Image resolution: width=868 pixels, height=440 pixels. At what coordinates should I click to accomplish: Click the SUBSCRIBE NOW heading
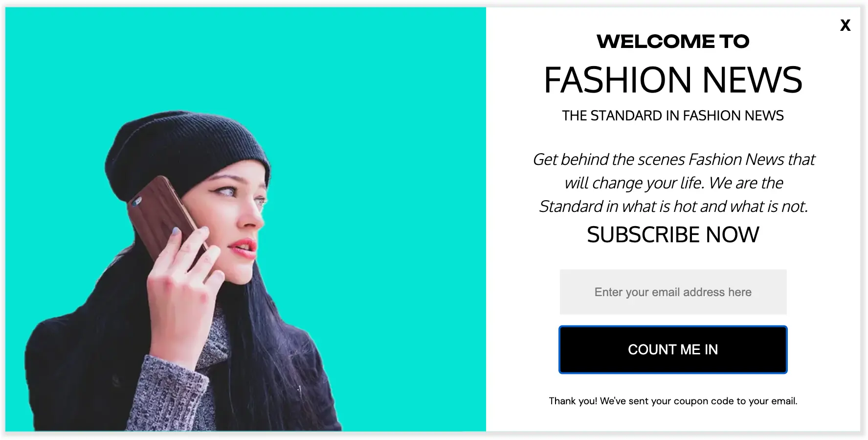tap(673, 235)
